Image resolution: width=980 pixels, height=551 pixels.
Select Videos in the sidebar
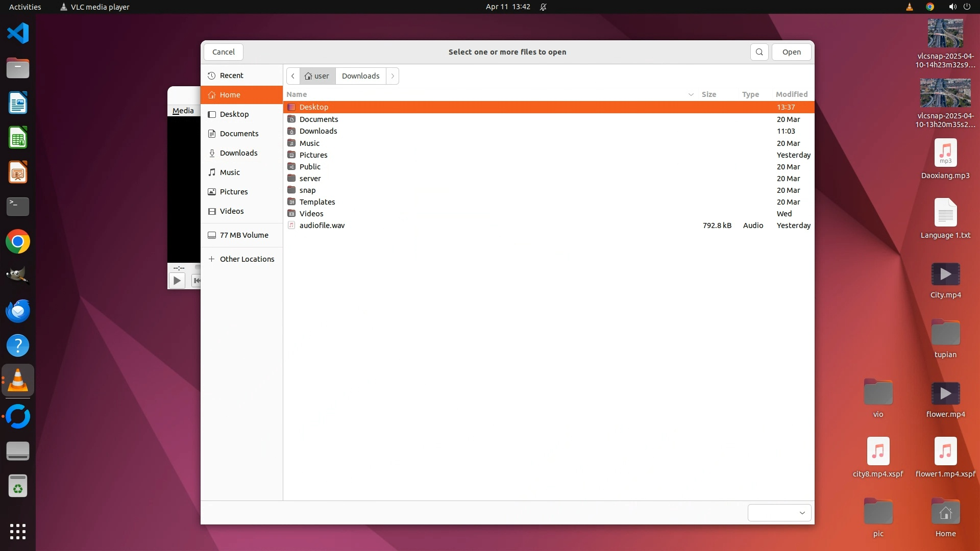231,211
